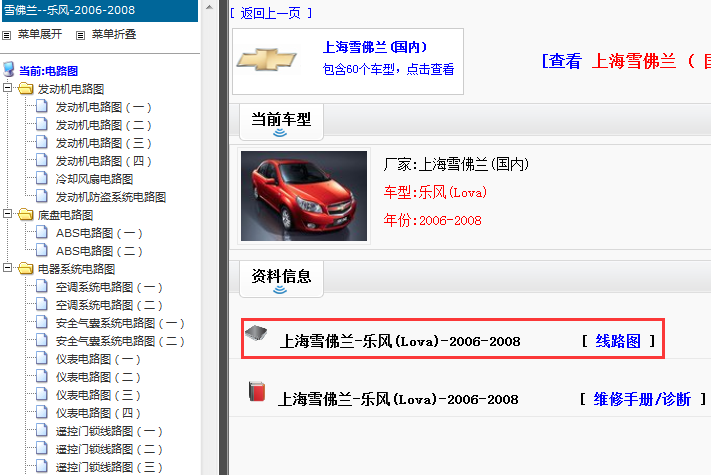Open 发动机电路图（一）tree item
711x475 pixels.
pyautogui.click(x=103, y=107)
